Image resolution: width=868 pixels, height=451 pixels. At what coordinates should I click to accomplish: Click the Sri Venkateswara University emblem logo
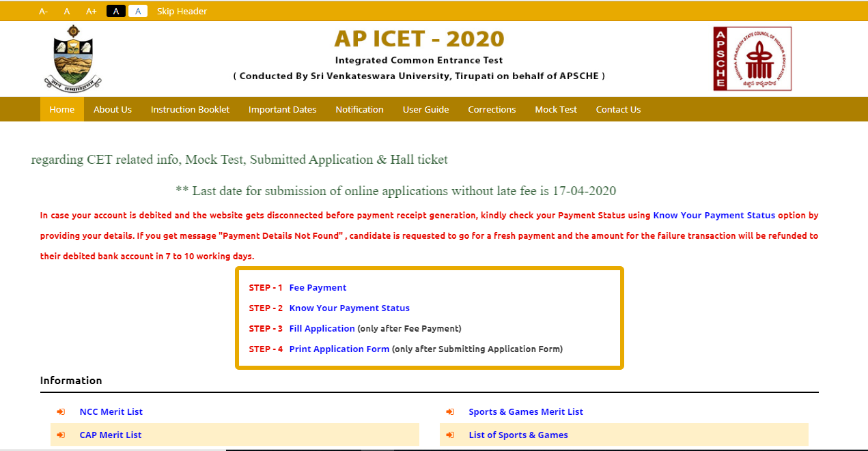tap(72, 58)
